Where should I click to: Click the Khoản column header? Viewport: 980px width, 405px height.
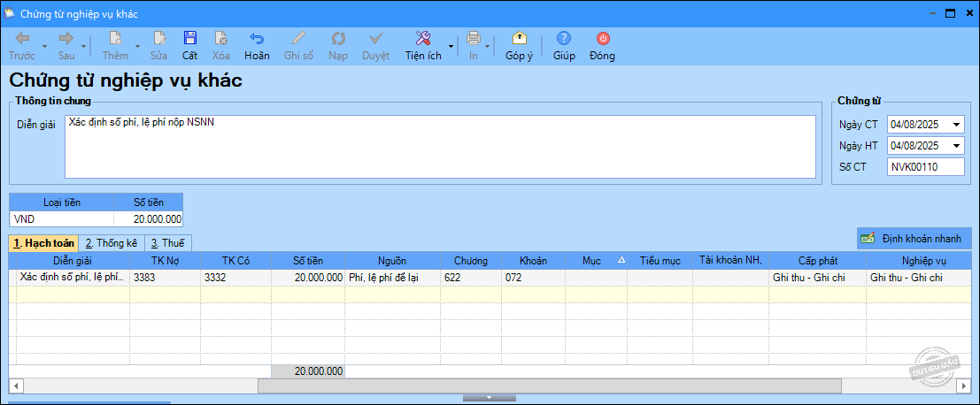[533, 261]
